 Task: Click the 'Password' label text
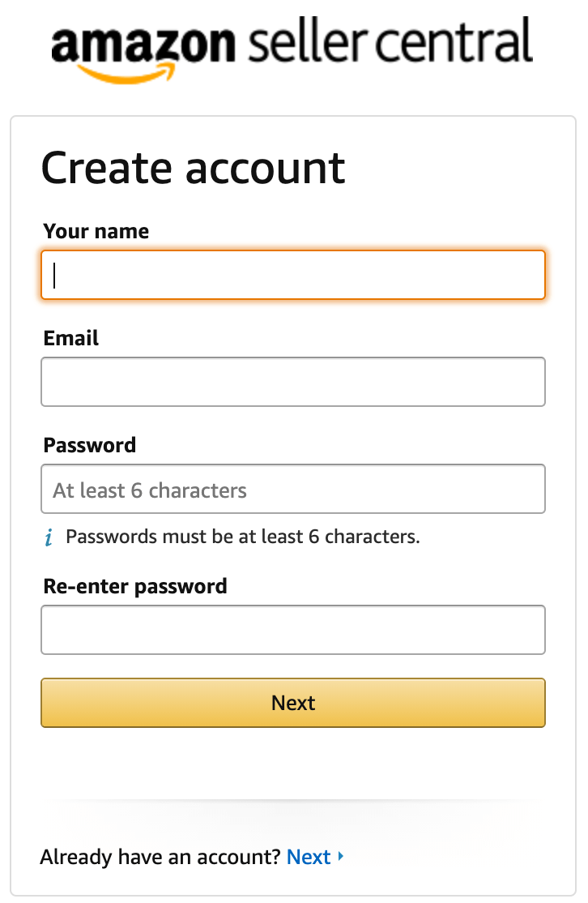(x=89, y=445)
